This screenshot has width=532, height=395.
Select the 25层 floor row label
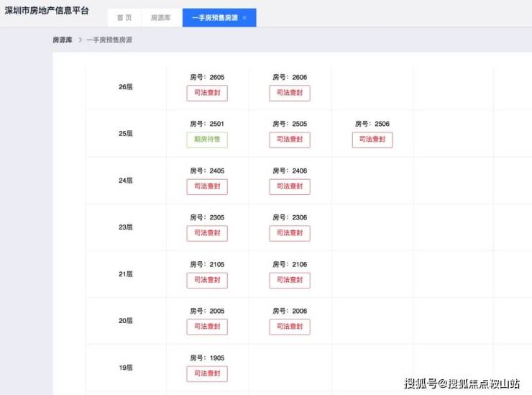tap(126, 134)
